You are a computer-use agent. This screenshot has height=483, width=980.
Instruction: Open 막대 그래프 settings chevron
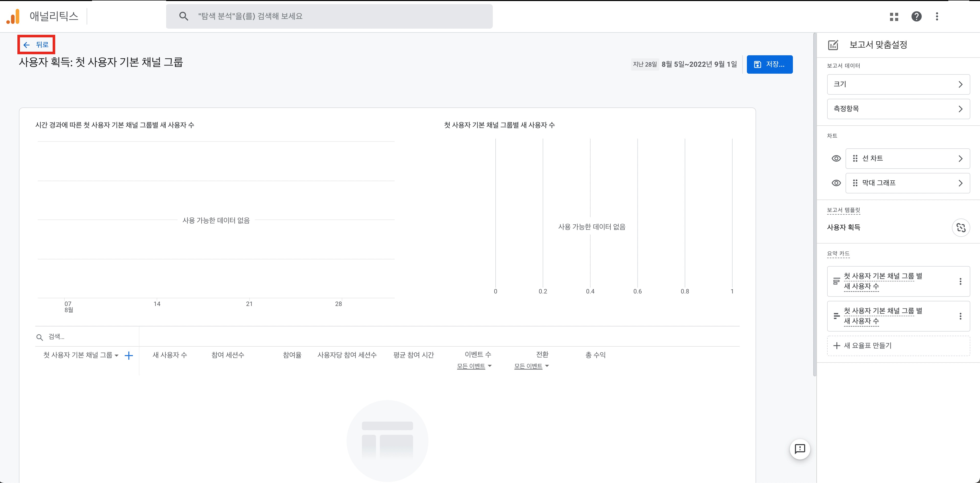tap(960, 183)
